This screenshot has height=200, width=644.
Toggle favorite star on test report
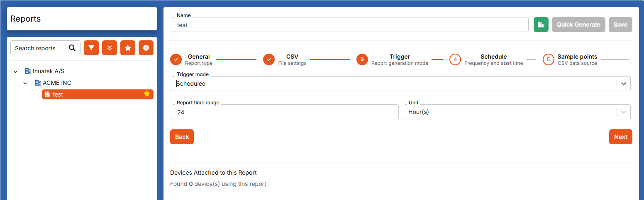146,94
